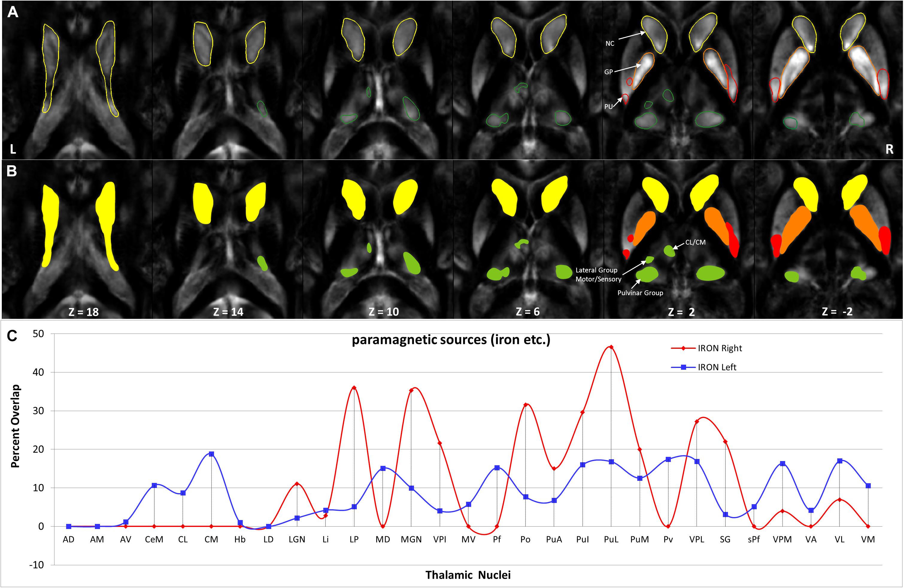Click the Li x-axis label

click(325, 539)
